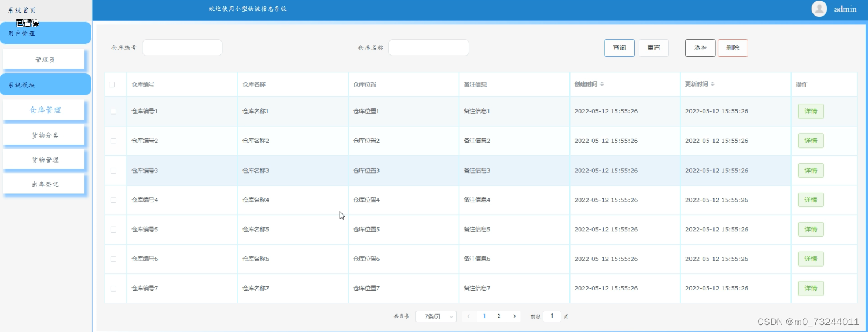
Task: Open 详情 for 仓库编号1 row
Action: [x=811, y=111]
